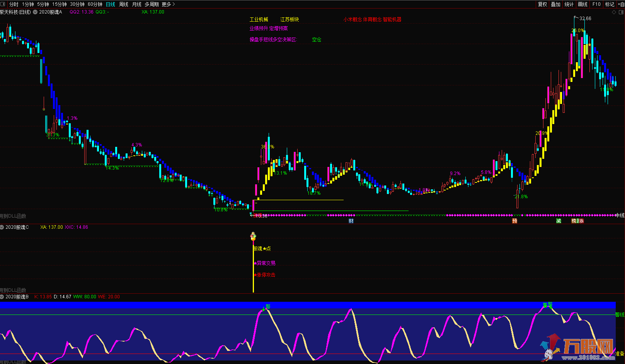Click the 操盘手短线多空决策区 label
The image size is (625, 364).
pyautogui.click(x=273, y=39)
